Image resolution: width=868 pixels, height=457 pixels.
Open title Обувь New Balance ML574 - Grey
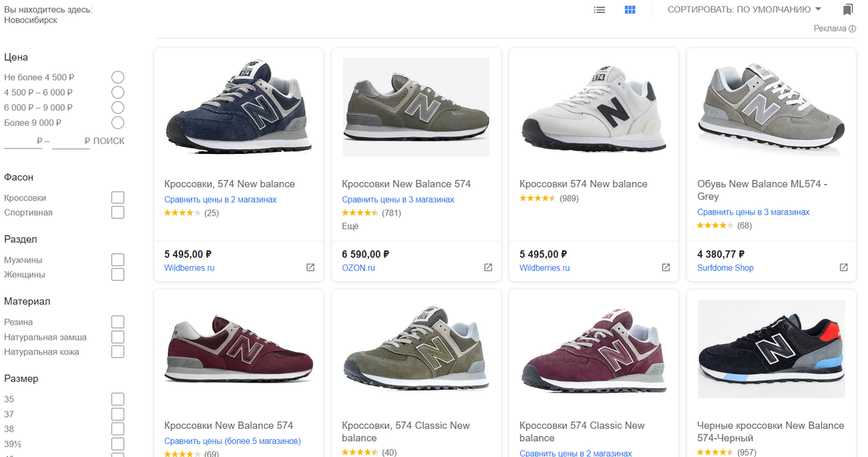[762, 190]
